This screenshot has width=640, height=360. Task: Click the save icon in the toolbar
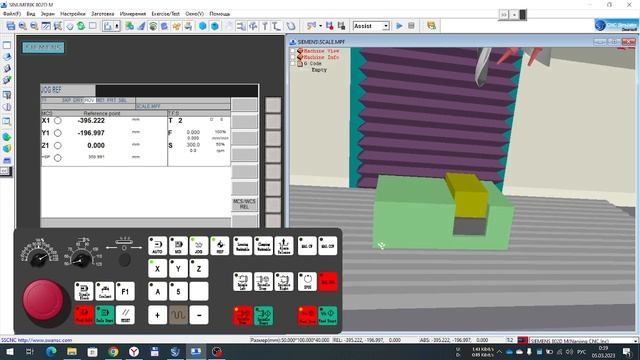(11, 26)
